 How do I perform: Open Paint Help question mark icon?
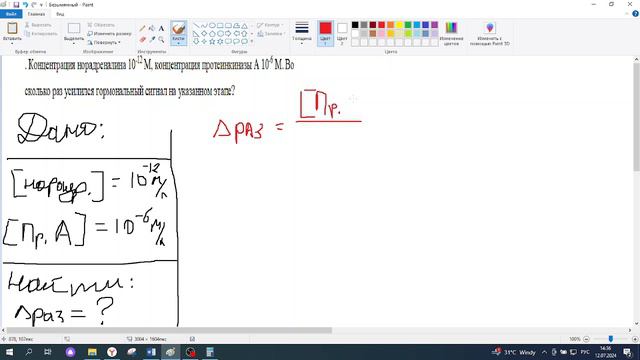[x=635, y=14]
